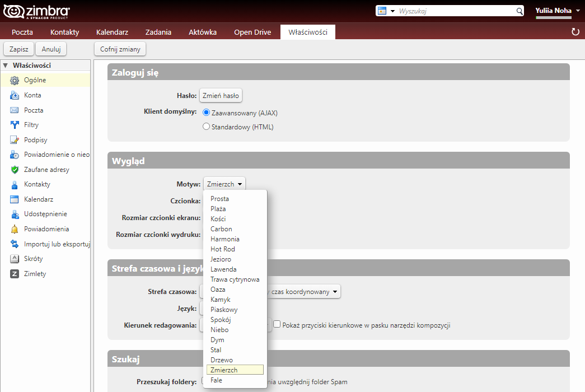Select the Standardowy (HTML) client option
Screen dimensions: 585x392
(x=206, y=127)
